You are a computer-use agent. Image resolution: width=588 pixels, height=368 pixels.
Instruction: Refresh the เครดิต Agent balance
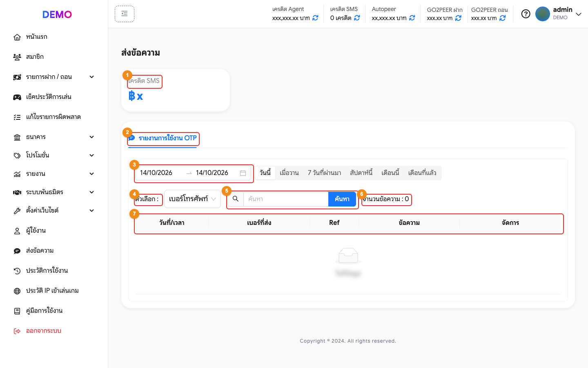coord(315,18)
